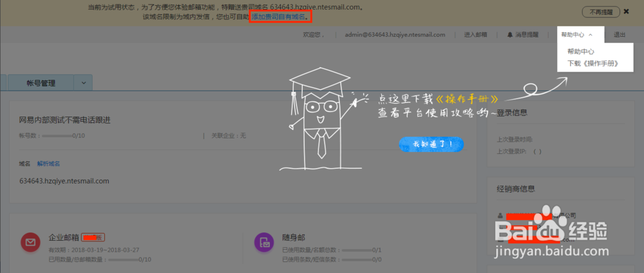This screenshot has height=273, width=644.
Task: Click admin@634643.hzqiye.ntesmail.com account text
Action: 395,35
